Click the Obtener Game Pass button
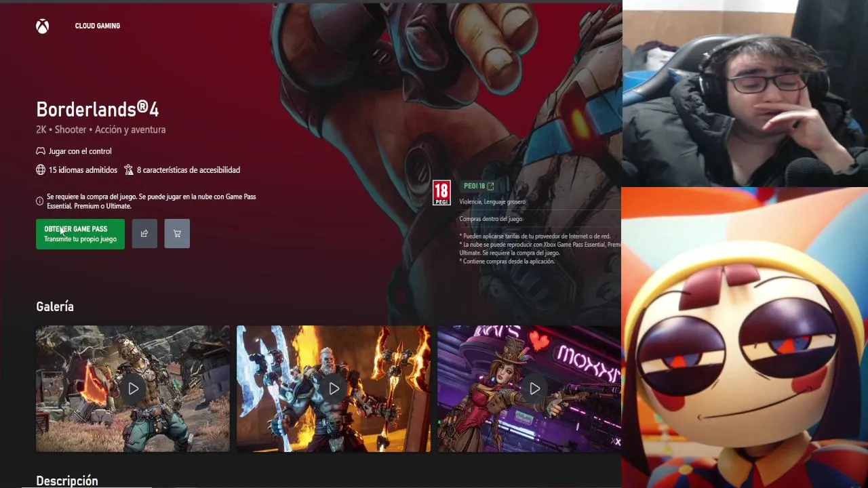The image size is (868, 488). 80,234
